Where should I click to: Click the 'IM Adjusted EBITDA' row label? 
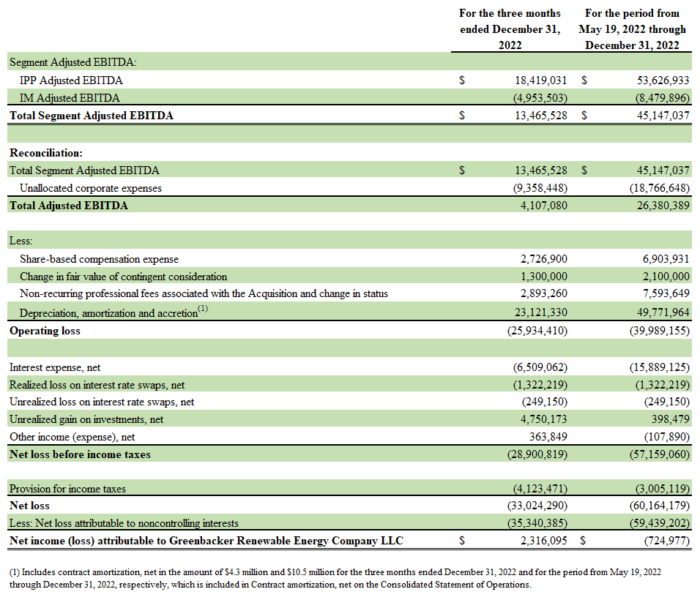pos(70,98)
